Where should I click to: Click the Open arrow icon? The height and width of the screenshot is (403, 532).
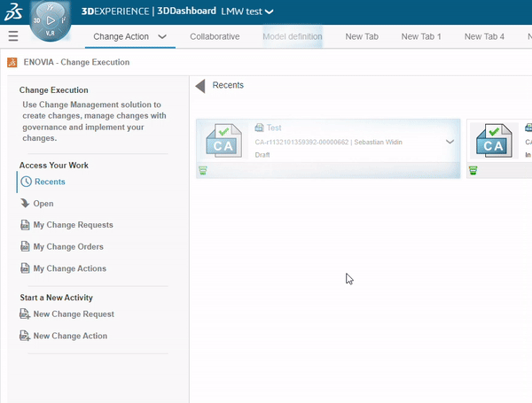tap(25, 204)
